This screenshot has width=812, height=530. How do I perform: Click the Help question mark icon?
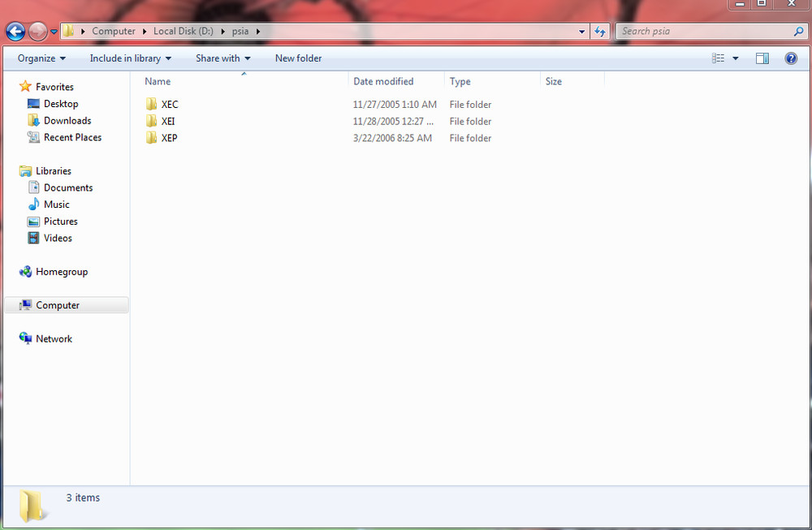[x=790, y=58]
